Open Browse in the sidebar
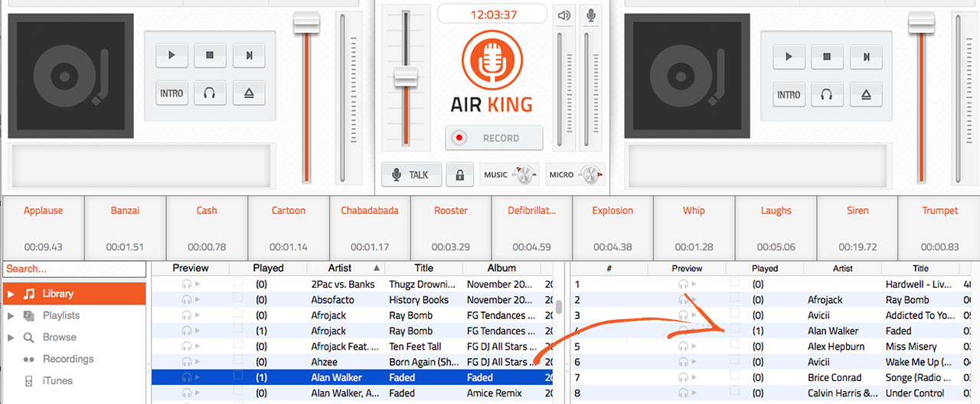This screenshot has width=980, height=404. (x=59, y=337)
